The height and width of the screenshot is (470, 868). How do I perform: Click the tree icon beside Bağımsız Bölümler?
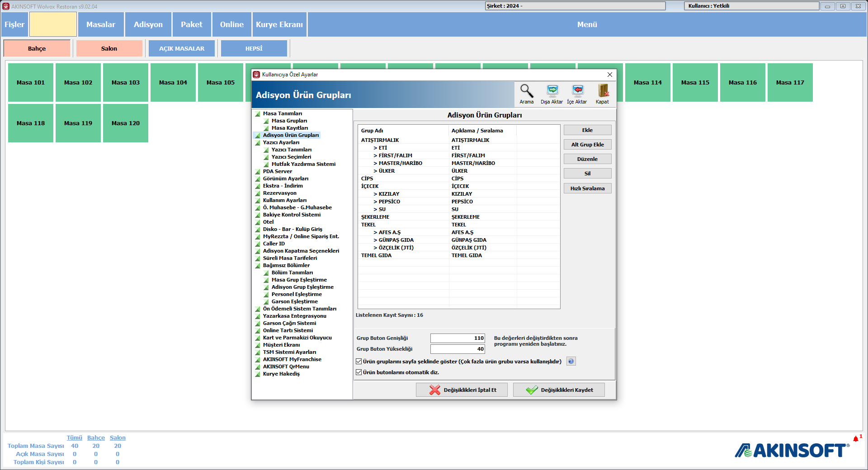(258, 266)
